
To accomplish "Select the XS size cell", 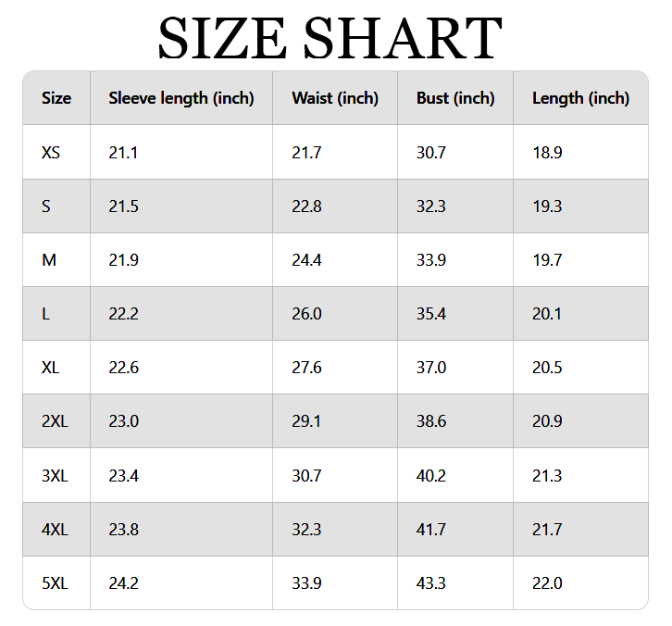I will (56, 152).
